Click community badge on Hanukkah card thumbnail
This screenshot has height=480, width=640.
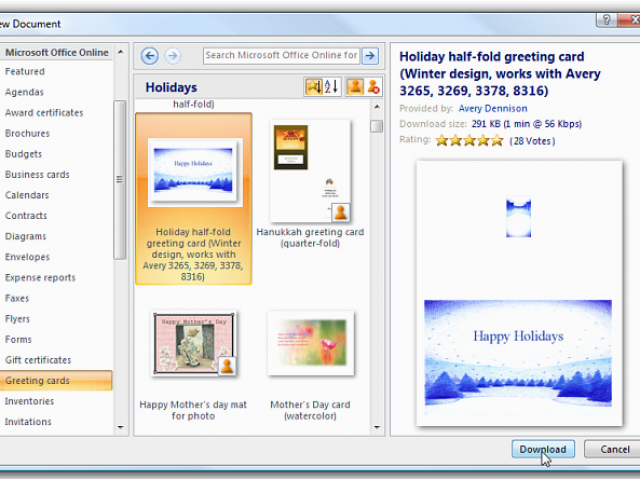[x=340, y=212]
